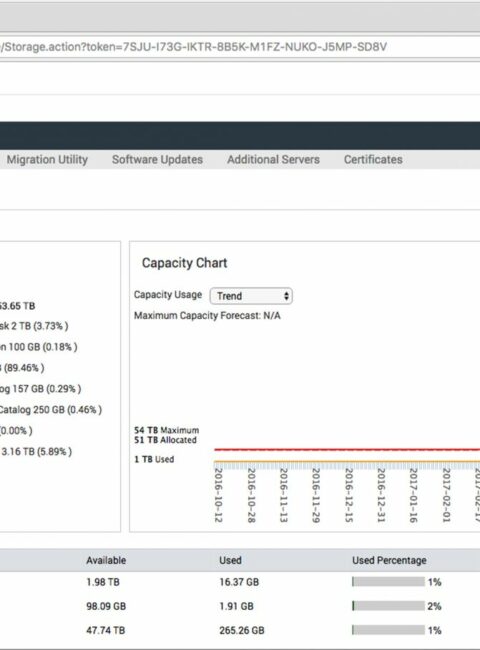The image size is (480, 650).
Task: Click the Used column header
Action: pyautogui.click(x=230, y=560)
